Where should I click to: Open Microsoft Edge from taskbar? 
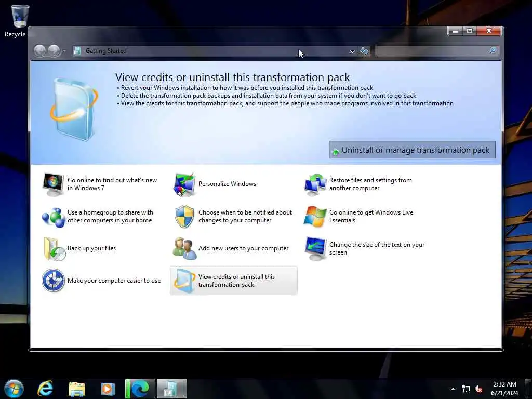pyautogui.click(x=140, y=389)
